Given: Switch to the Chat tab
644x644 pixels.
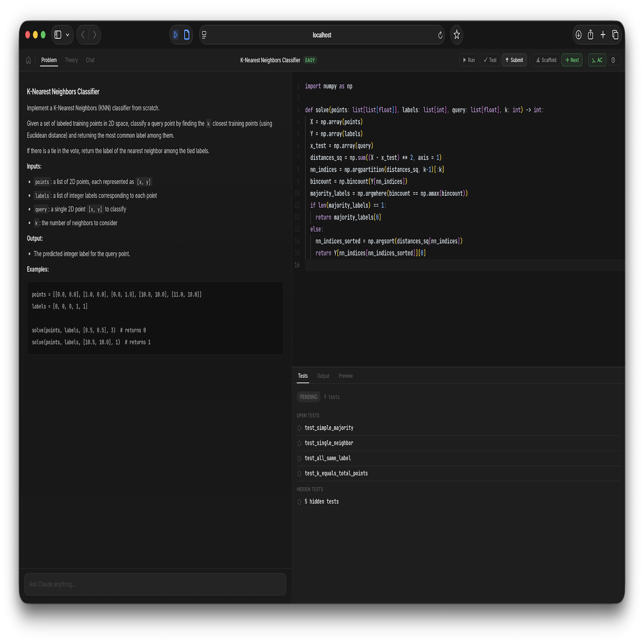Looking at the screenshot, I should (x=90, y=60).
